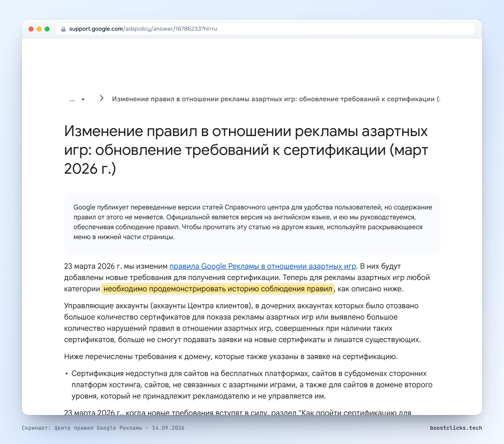Click notice text "Google публикует переведенные версии статей"
The height and width of the screenshot is (444, 504).
252,222
